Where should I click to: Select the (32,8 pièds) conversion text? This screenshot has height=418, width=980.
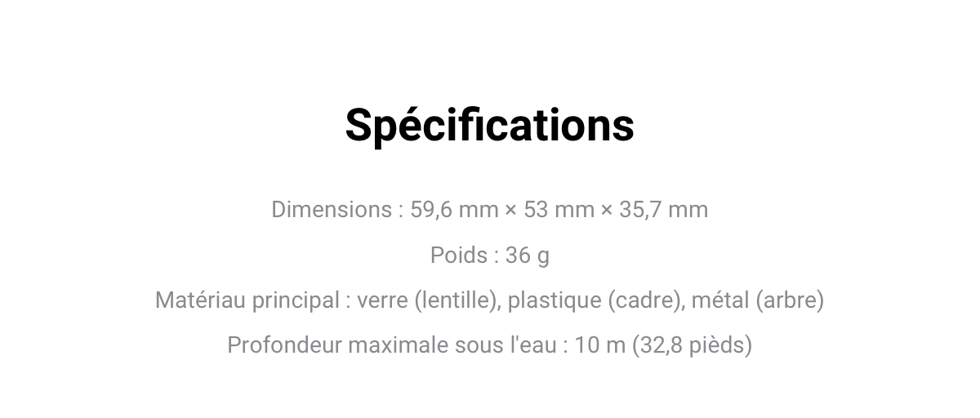[x=693, y=345]
